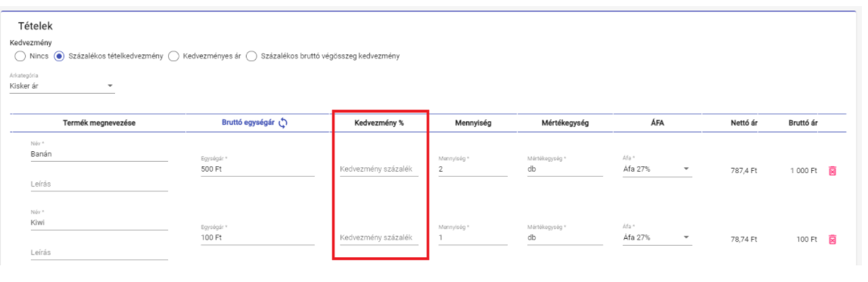Click the Mértékegység column header
The height and width of the screenshot is (282, 868).
pyautogui.click(x=565, y=123)
